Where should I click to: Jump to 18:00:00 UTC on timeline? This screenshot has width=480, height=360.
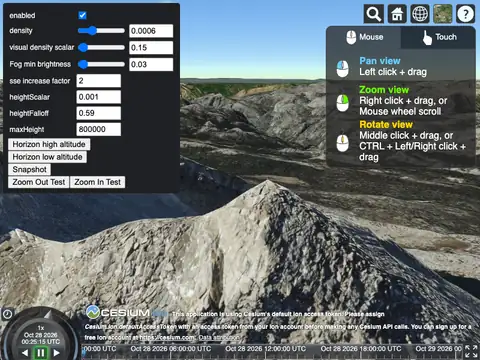pos(361,349)
